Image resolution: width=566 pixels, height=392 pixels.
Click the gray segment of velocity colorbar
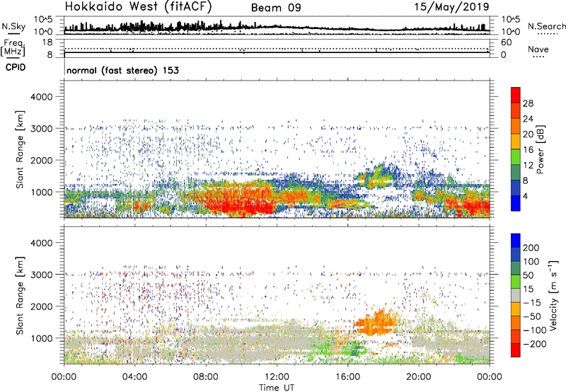pos(516,296)
